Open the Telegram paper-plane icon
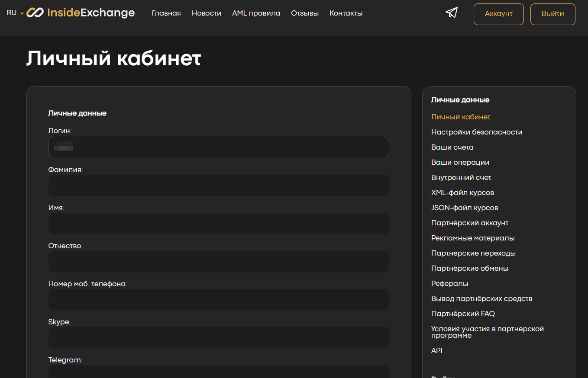Image resolution: width=588 pixels, height=378 pixels. (x=452, y=13)
